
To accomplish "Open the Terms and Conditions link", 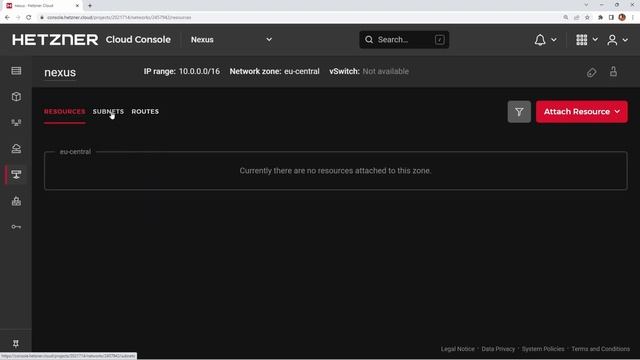I will (600, 349).
